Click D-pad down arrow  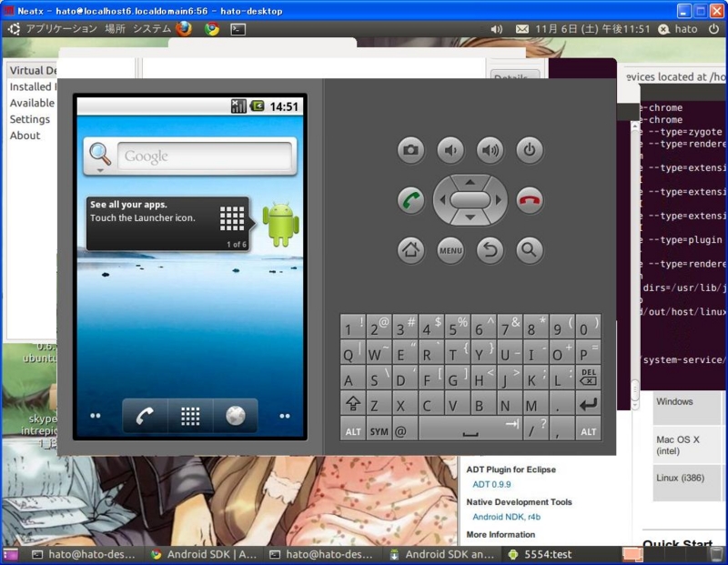(470, 217)
